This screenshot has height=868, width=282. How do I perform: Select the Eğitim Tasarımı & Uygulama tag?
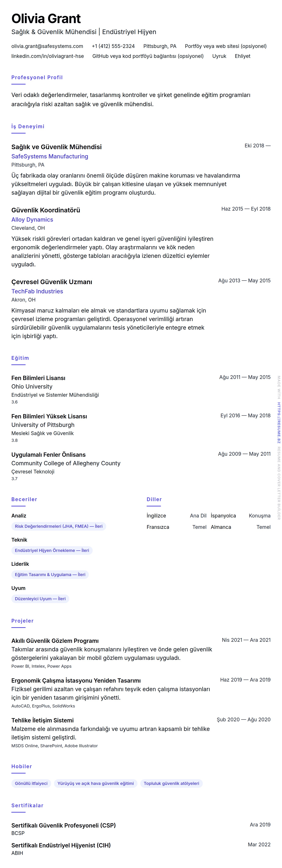click(x=50, y=574)
